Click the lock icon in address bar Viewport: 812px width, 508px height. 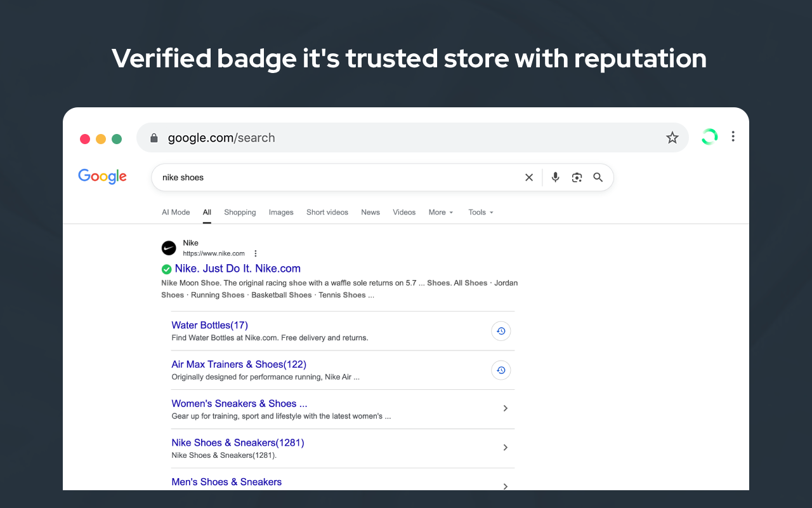click(x=153, y=138)
